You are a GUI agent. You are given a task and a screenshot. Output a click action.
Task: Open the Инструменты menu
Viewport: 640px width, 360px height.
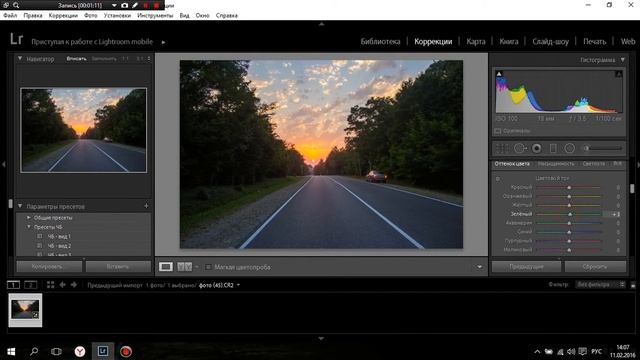click(x=155, y=16)
